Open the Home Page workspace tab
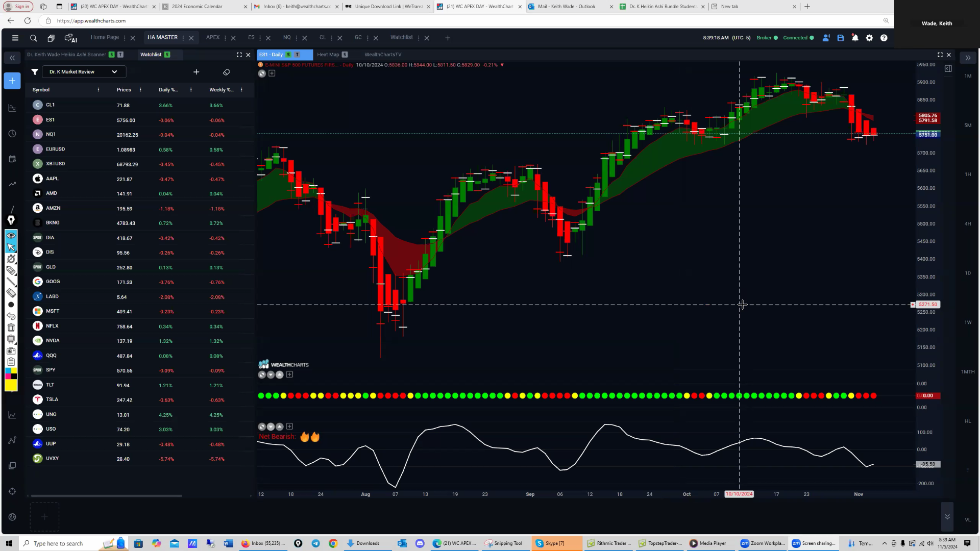 coord(105,37)
